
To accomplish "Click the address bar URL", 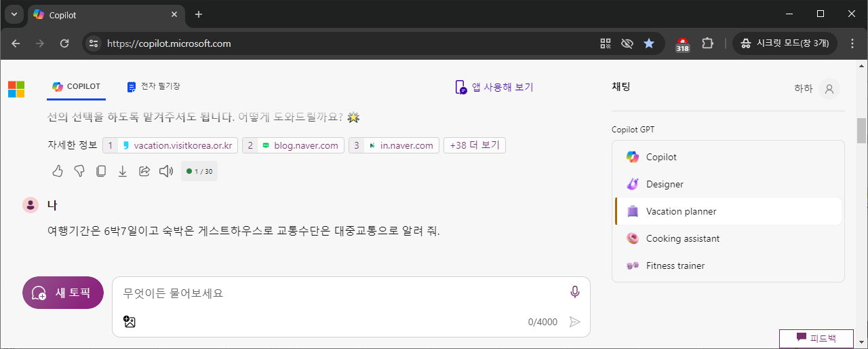I will pyautogui.click(x=169, y=43).
